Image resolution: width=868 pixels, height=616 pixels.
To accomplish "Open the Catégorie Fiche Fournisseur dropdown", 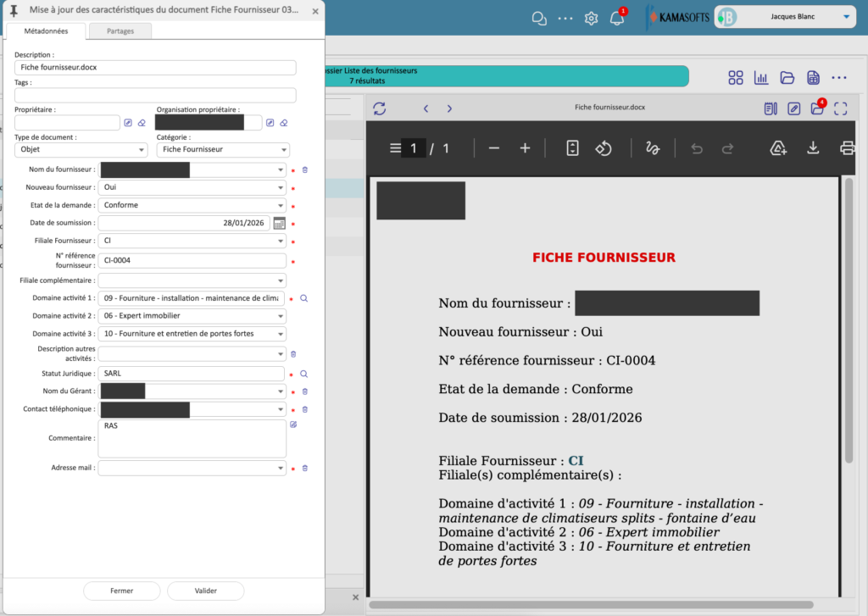I will 283,150.
